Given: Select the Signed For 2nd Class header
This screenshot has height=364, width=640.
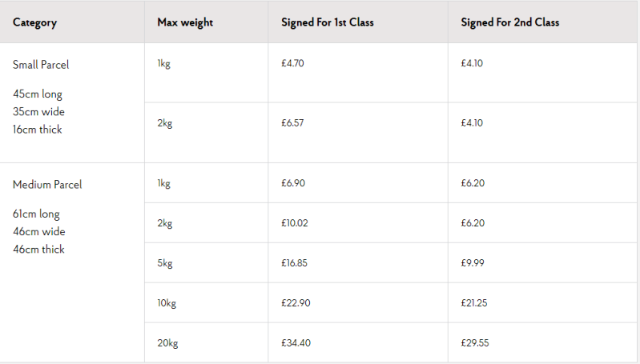Looking at the screenshot, I should pos(509,22).
